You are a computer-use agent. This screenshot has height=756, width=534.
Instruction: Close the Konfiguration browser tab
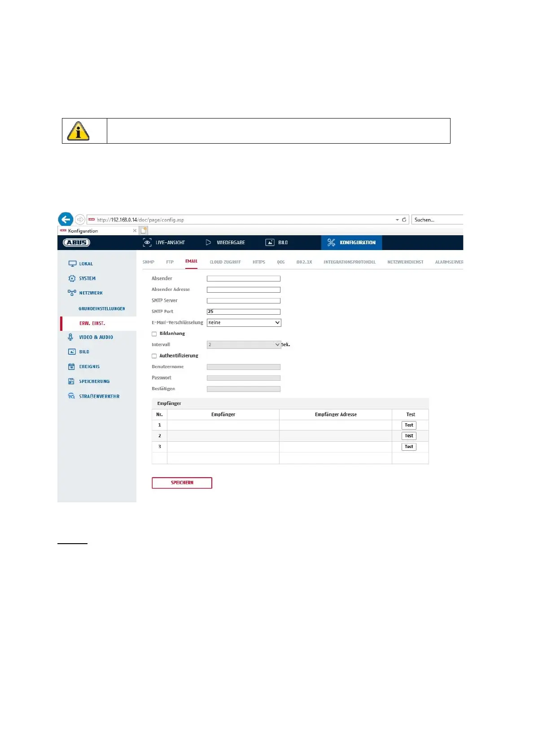click(x=135, y=231)
